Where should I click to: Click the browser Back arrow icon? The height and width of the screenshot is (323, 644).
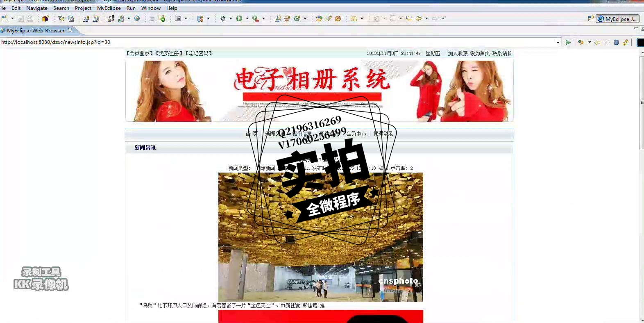coord(597,42)
